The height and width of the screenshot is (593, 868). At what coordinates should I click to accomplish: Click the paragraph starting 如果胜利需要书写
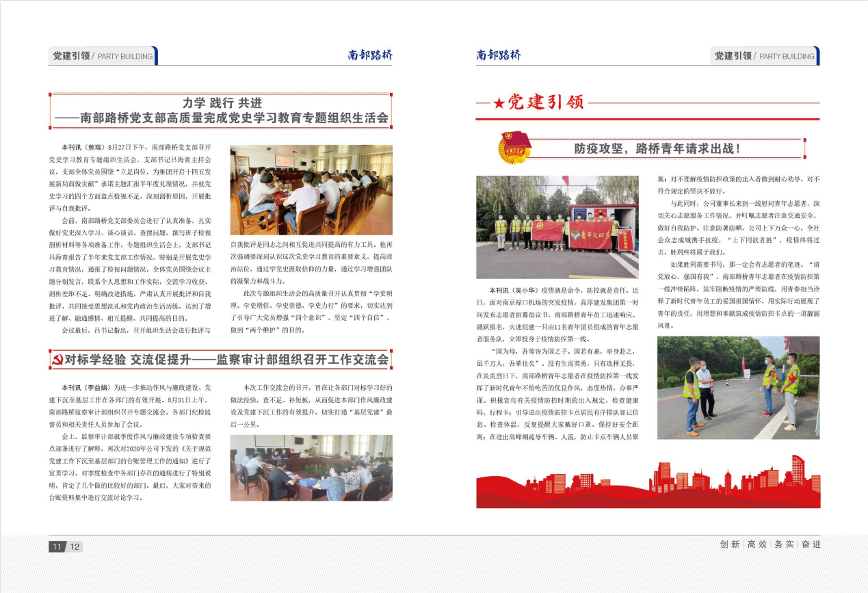(738, 294)
